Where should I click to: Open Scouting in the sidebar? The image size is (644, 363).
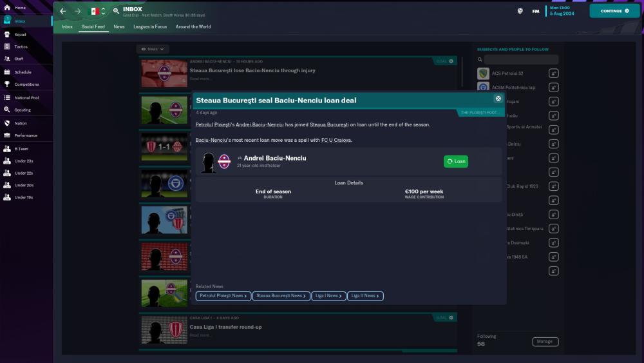[x=22, y=110]
